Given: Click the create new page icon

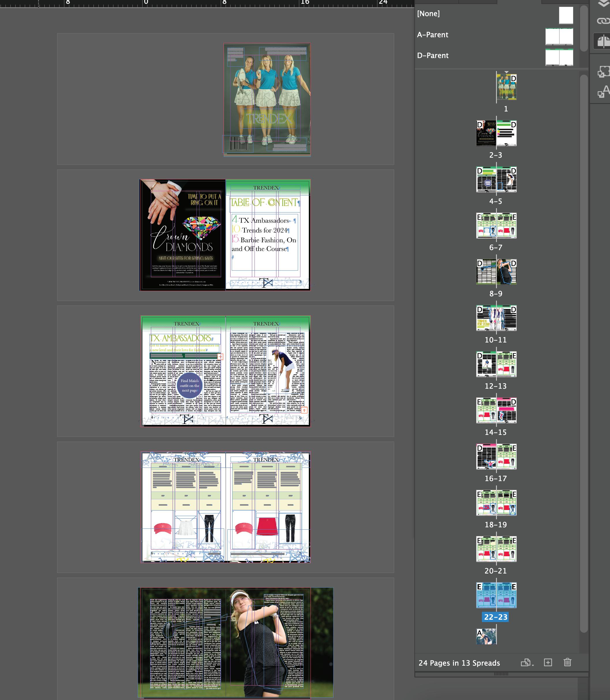Looking at the screenshot, I should (x=548, y=662).
